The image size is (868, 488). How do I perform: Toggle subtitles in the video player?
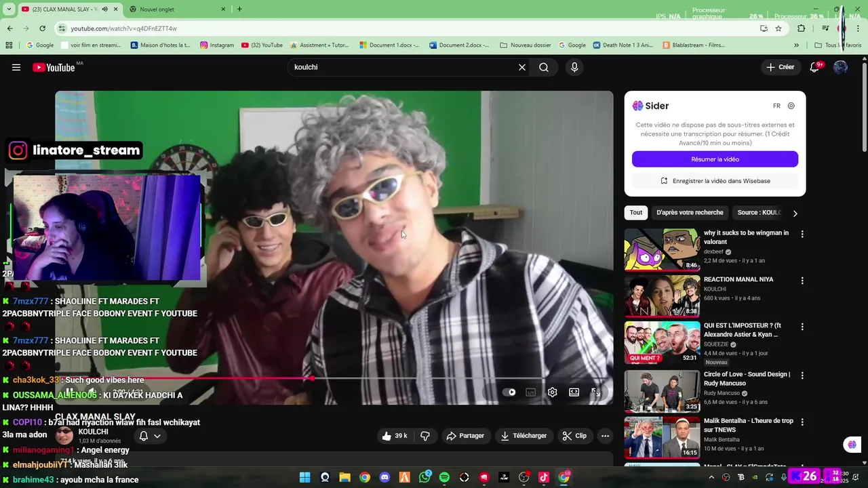click(531, 392)
